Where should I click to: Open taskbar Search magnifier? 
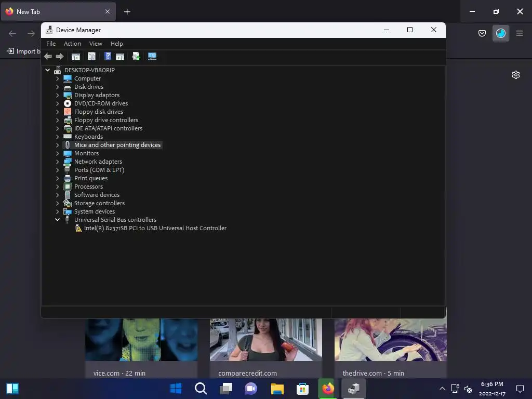click(x=201, y=389)
